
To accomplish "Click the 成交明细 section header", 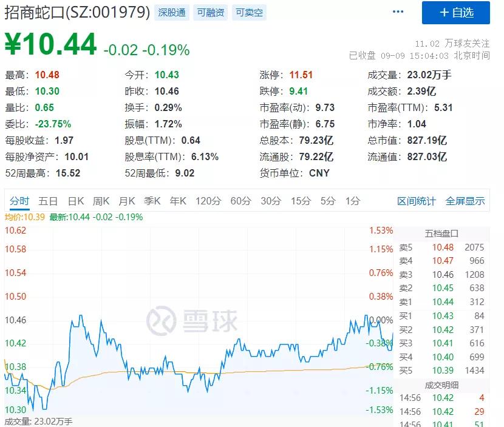I will 441,385.
